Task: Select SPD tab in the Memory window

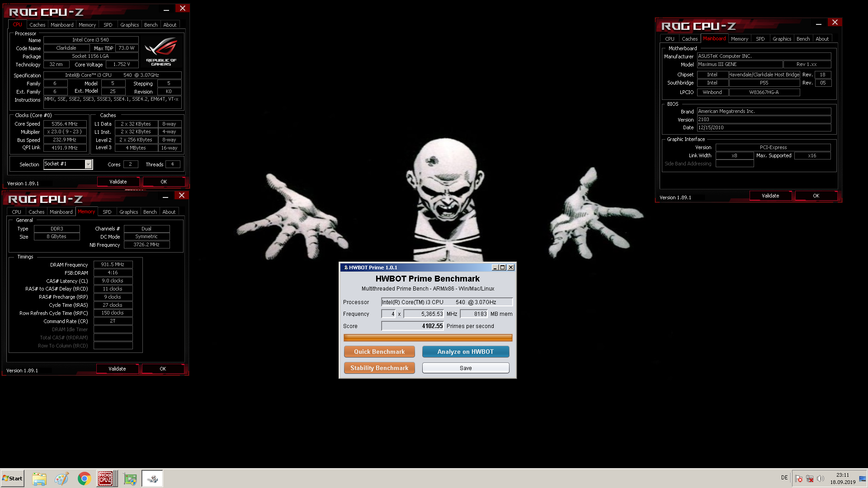Action: click(x=107, y=212)
